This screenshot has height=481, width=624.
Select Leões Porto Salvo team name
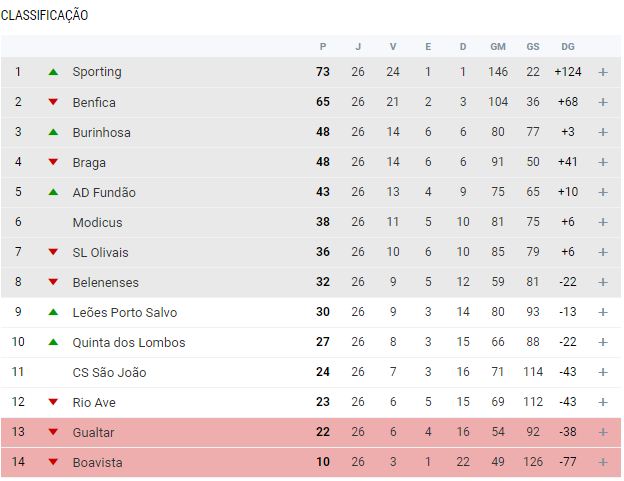pyautogui.click(x=124, y=312)
